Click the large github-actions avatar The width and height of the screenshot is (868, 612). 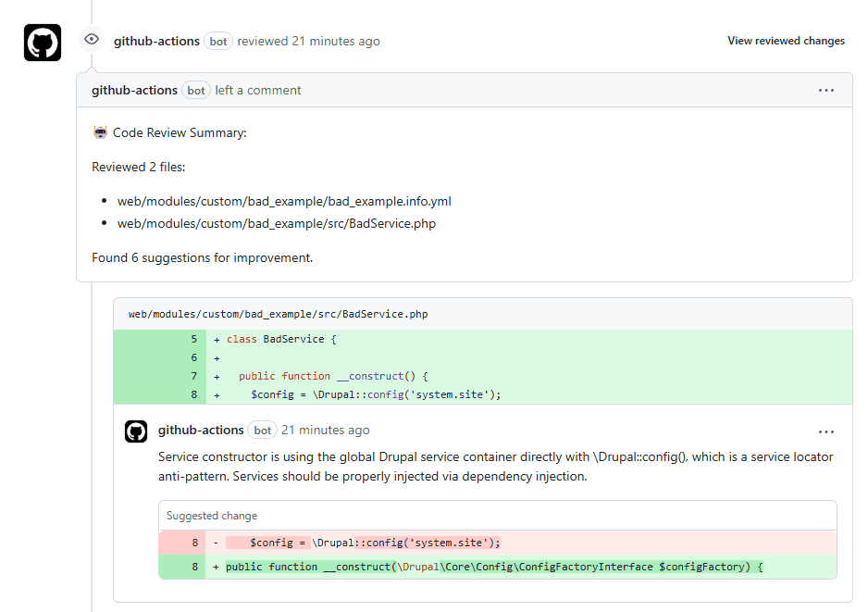coord(43,42)
